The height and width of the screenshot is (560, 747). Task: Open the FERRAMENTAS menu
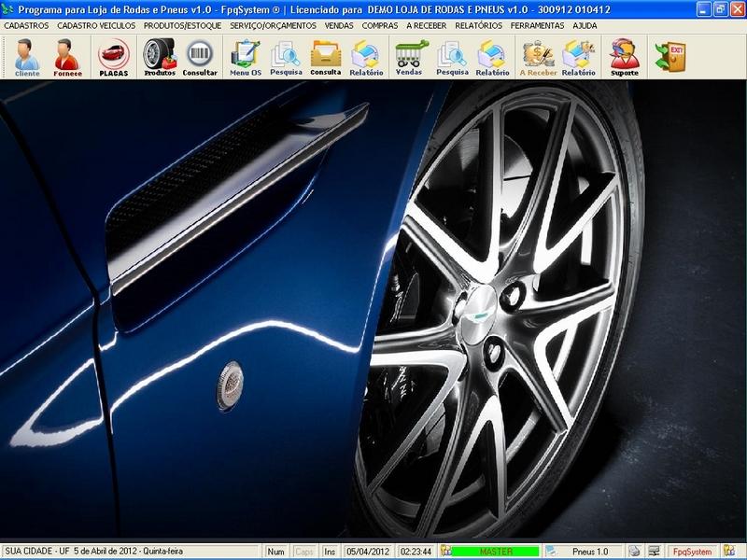coord(537,25)
